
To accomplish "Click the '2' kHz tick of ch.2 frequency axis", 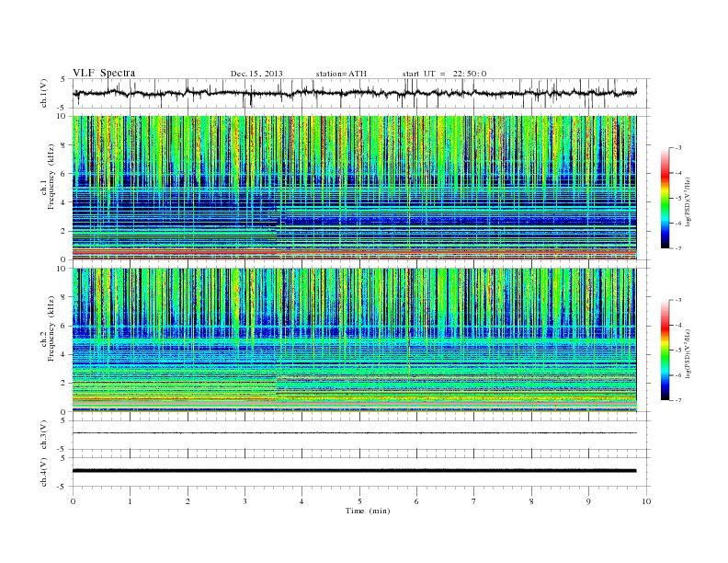I will pos(63,384).
